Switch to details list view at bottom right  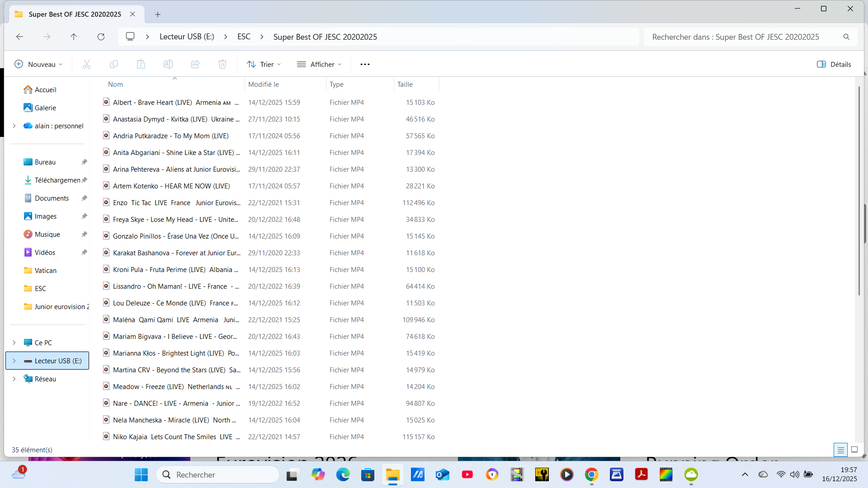coord(840,450)
